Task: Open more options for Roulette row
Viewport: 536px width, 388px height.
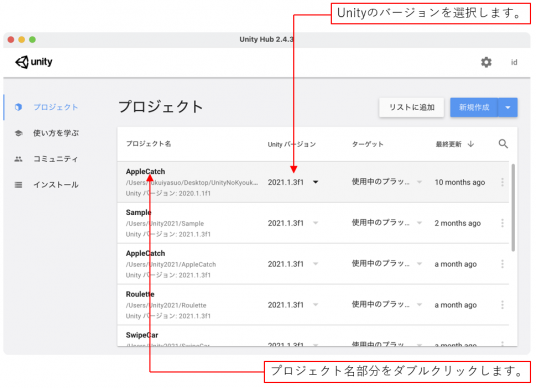Action: pos(502,305)
